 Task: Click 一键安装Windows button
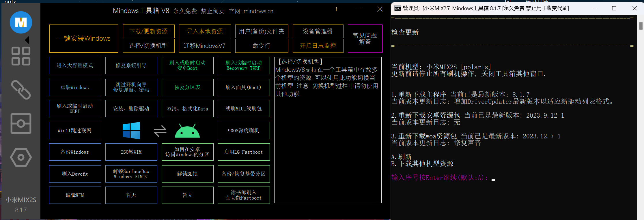[84, 39]
